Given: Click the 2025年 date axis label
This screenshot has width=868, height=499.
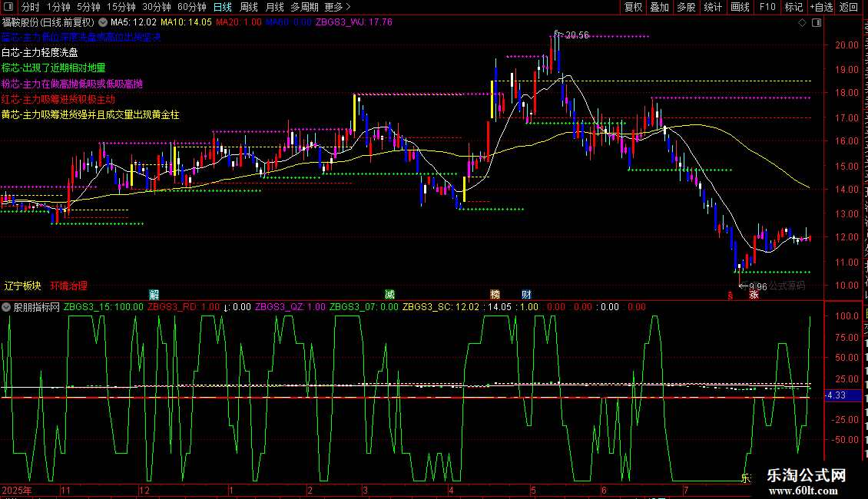Looking at the screenshot, I should tap(17, 490).
